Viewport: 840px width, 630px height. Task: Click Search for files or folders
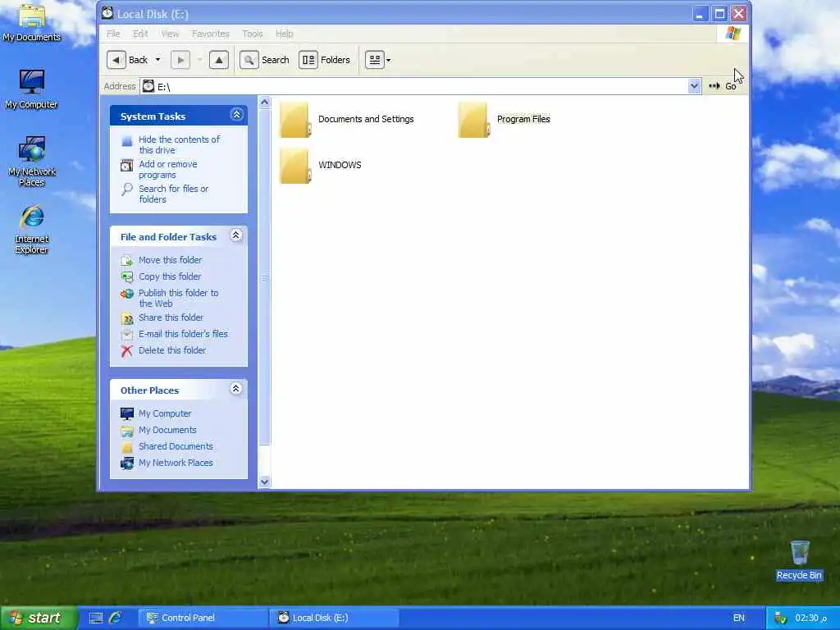point(173,194)
